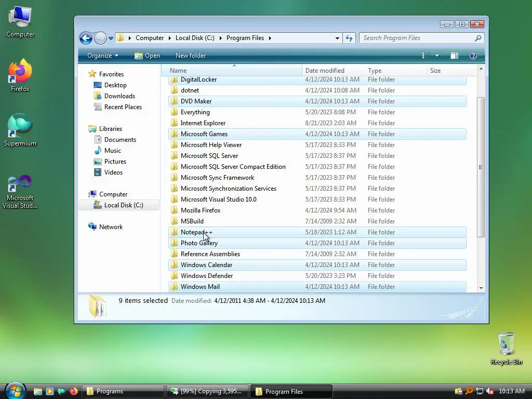
Task: Open Recent Places in navigation pane
Action: pos(123,107)
